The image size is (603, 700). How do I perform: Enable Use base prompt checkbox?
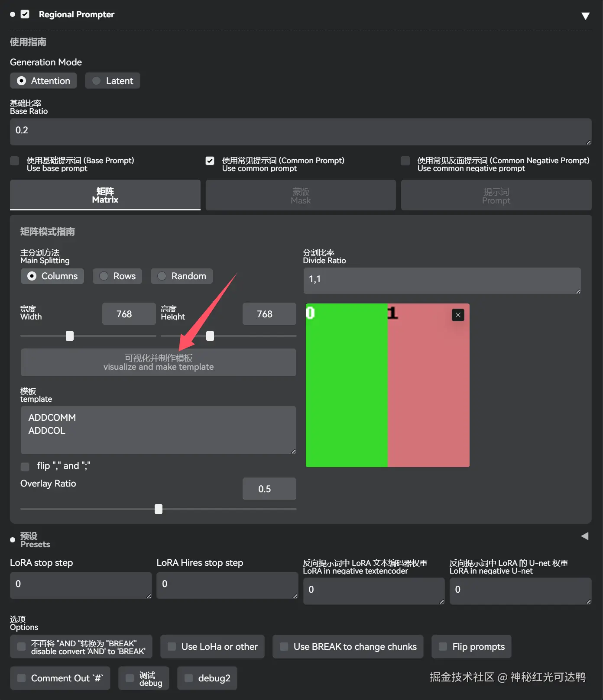15,161
